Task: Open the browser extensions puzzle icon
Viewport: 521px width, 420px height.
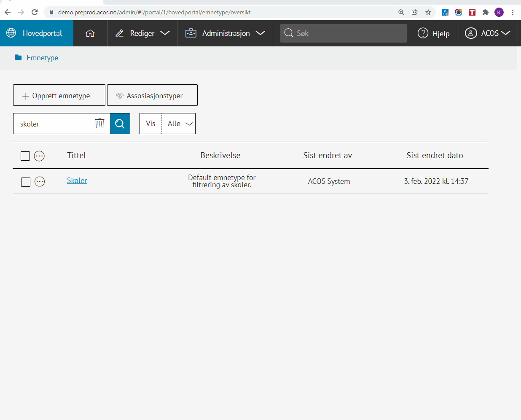Action: pos(486,12)
